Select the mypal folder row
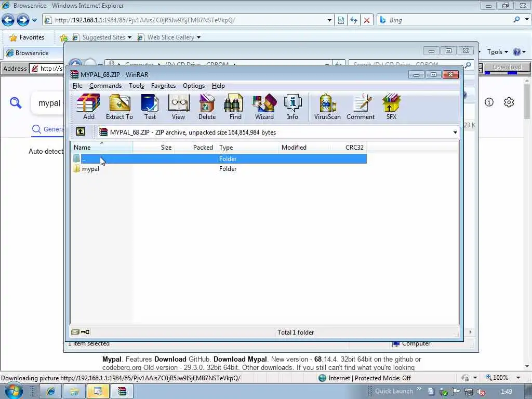The height and width of the screenshot is (399, 532). [219, 169]
